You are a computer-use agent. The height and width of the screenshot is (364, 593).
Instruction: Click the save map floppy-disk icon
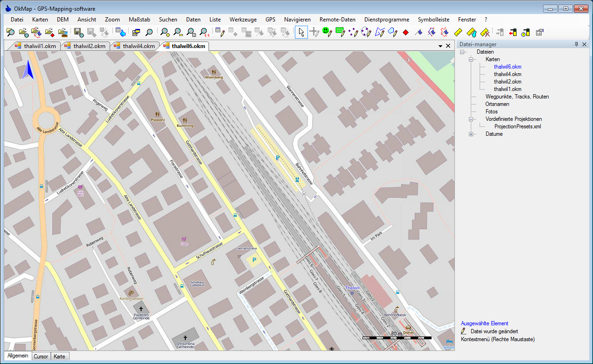79,32
